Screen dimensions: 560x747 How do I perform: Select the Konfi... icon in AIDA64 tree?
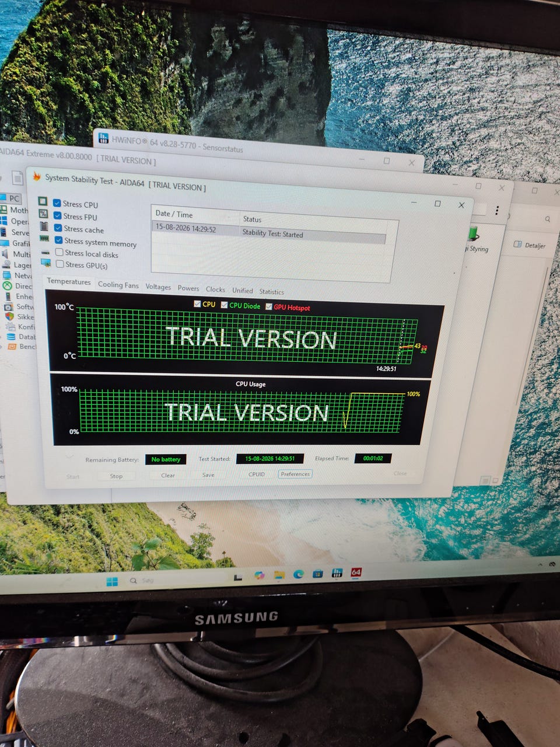(x=10, y=327)
